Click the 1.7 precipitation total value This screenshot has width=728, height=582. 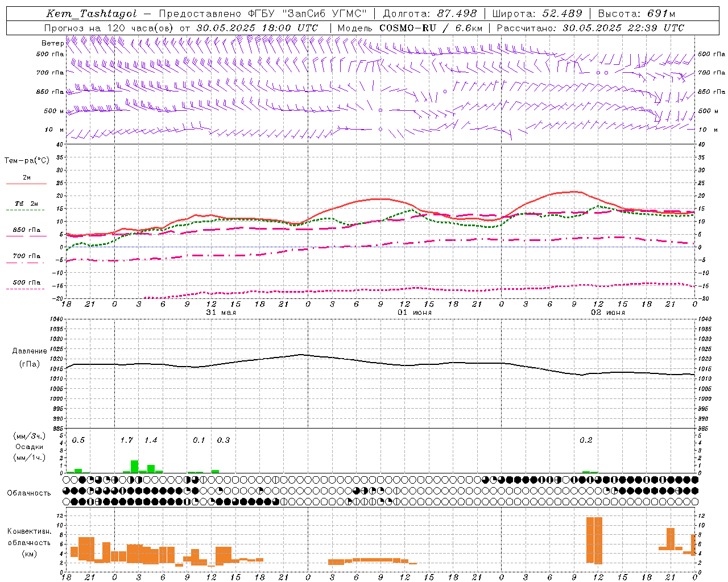pyautogui.click(x=127, y=440)
